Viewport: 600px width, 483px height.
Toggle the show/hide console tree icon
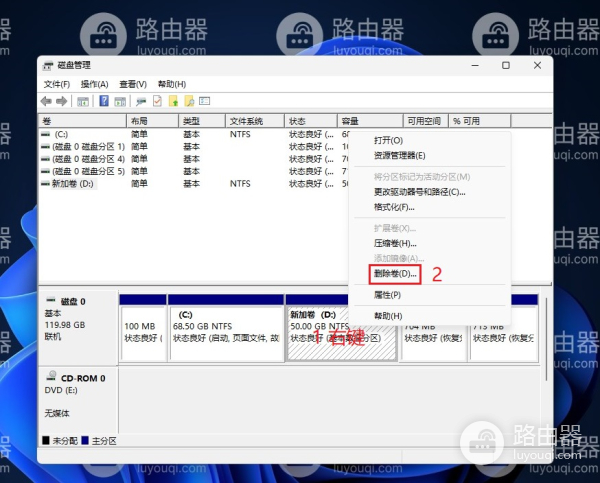click(x=83, y=101)
